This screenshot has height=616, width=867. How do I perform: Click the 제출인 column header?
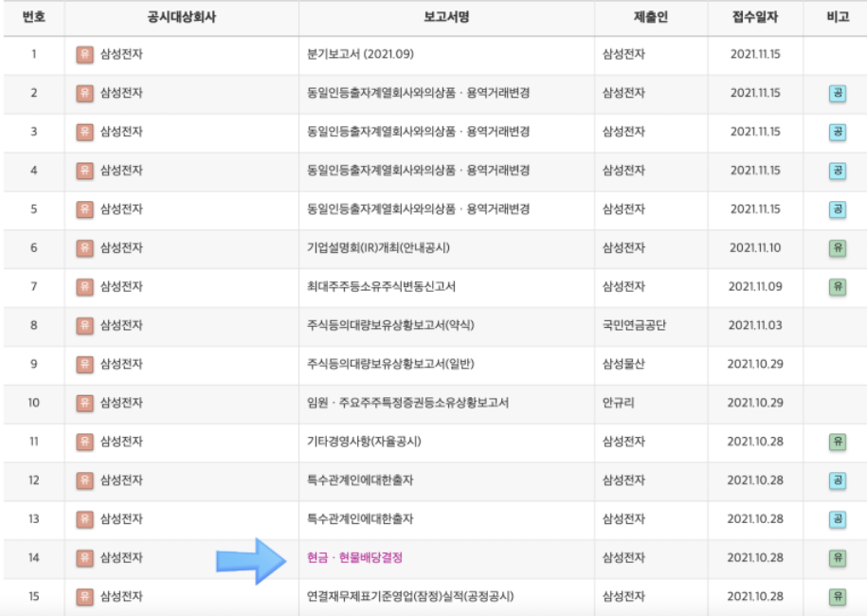tap(651, 17)
